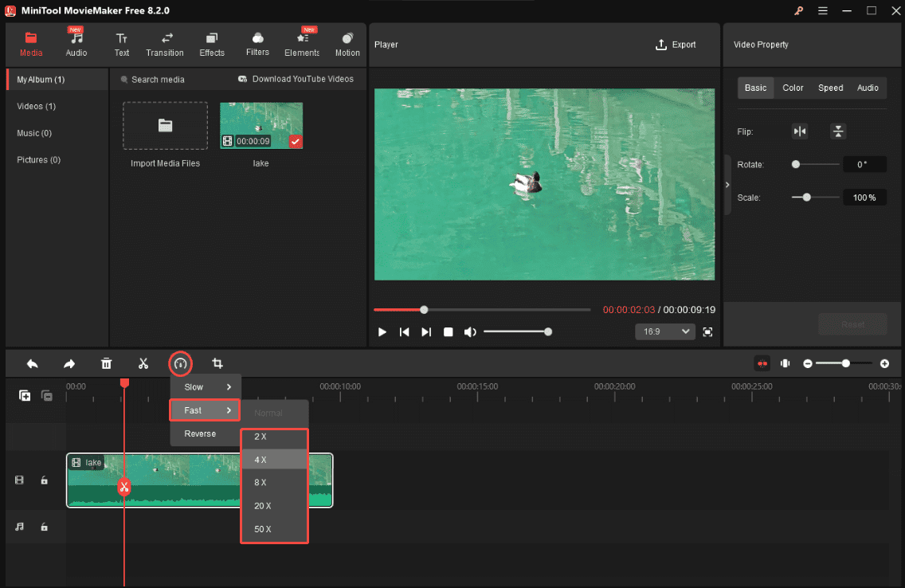The width and height of the screenshot is (905, 588).
Task: Click the Crop tool on timeline toolbar
Action: (x=217, y=363)
